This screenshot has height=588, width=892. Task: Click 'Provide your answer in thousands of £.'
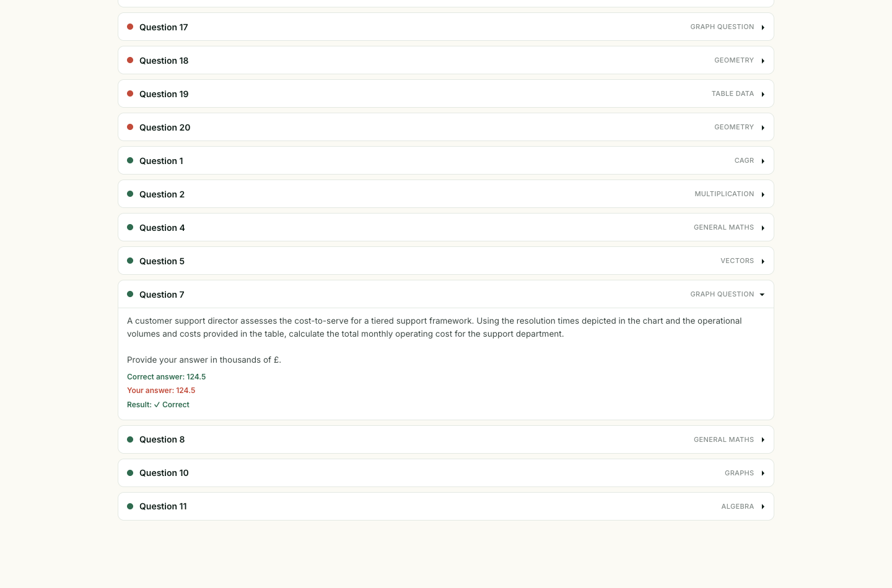(204, 360)
